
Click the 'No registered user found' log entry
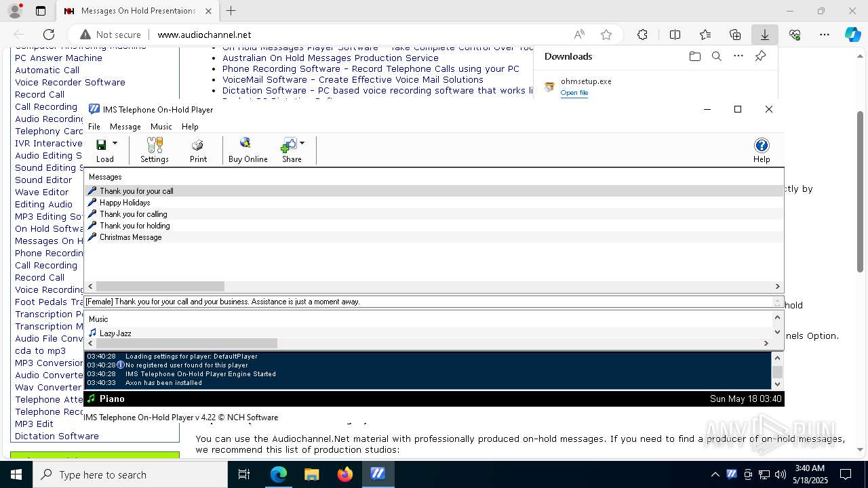186,365
